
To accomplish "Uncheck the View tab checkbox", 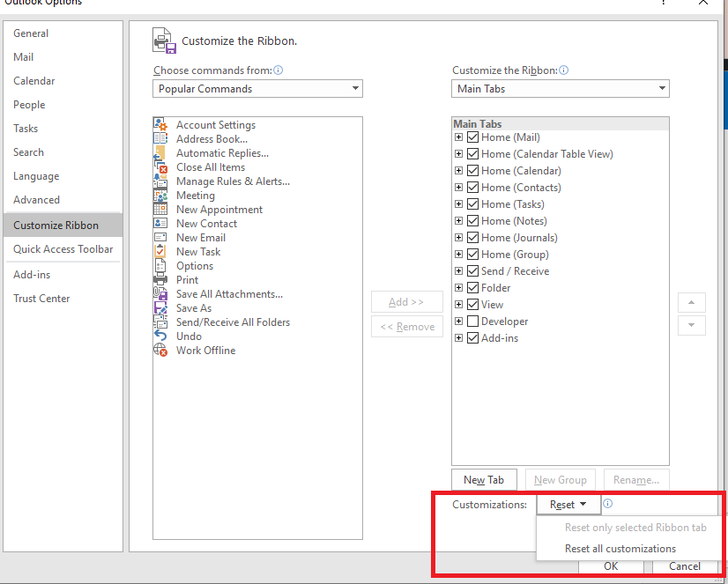I will (x=472, y=304).
